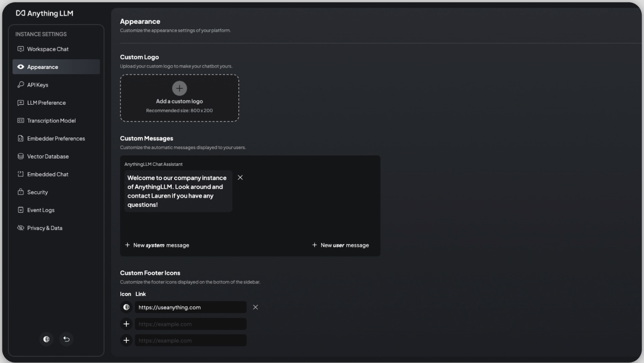
Task: Click the Workspace Chat icon
Action: [x=20, y=49]
